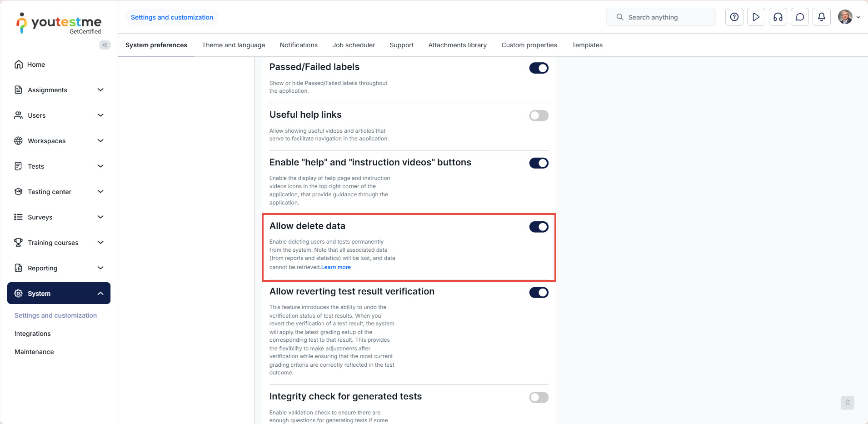The image size is (868, 424).
Task: Click the help question mark icon
Action: (734, 17)
